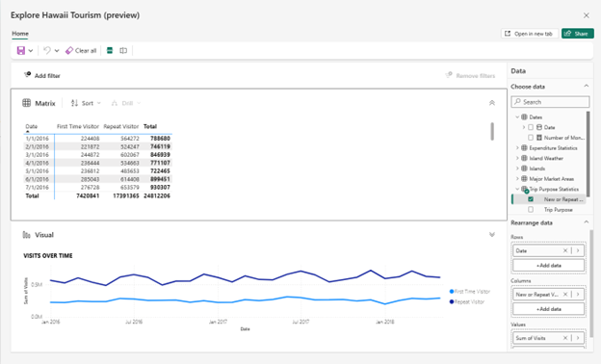Check the Date field checkbox

[531, 127]
